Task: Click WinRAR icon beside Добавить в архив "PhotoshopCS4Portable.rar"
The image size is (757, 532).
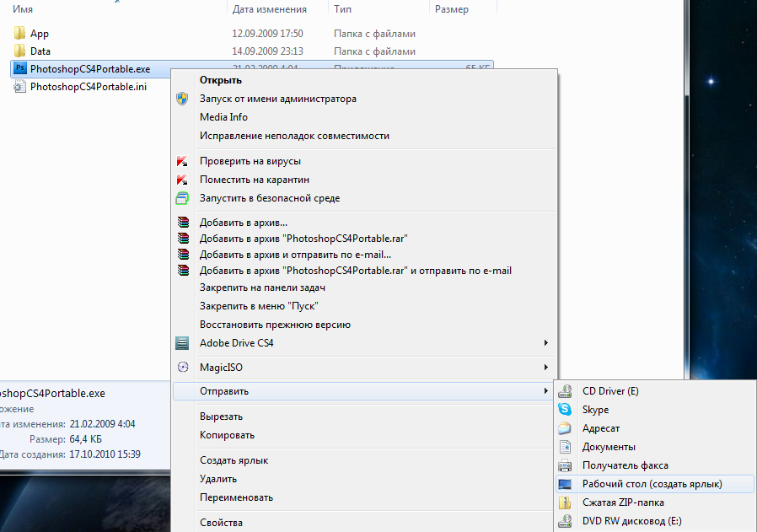Action: [x=183, y=238]
